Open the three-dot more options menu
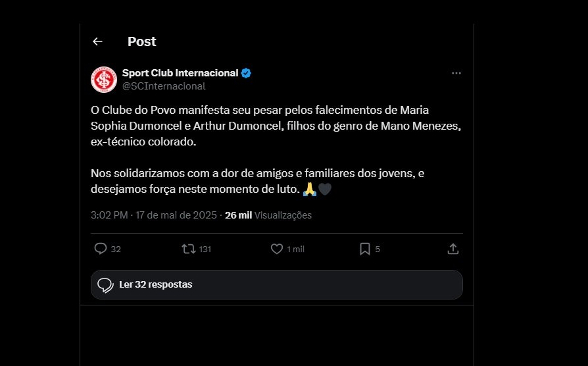Image resolution: width=588 pixels, height=366 pixels. click(x=456, y=73)
